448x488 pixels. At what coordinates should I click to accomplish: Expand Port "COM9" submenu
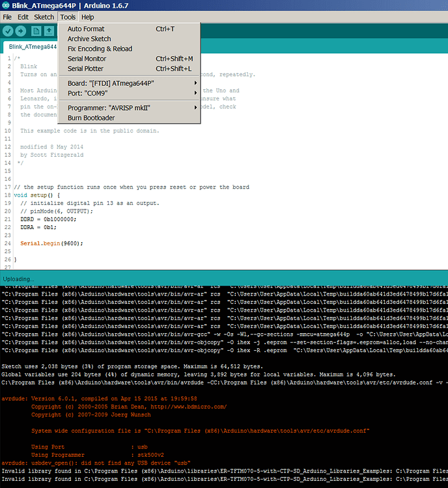pos(129,93)
